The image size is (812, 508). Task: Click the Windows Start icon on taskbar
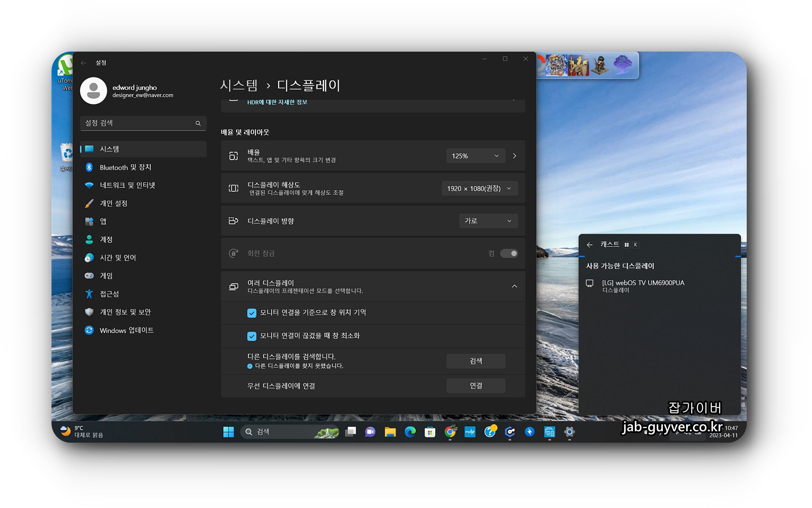point(228,432)
